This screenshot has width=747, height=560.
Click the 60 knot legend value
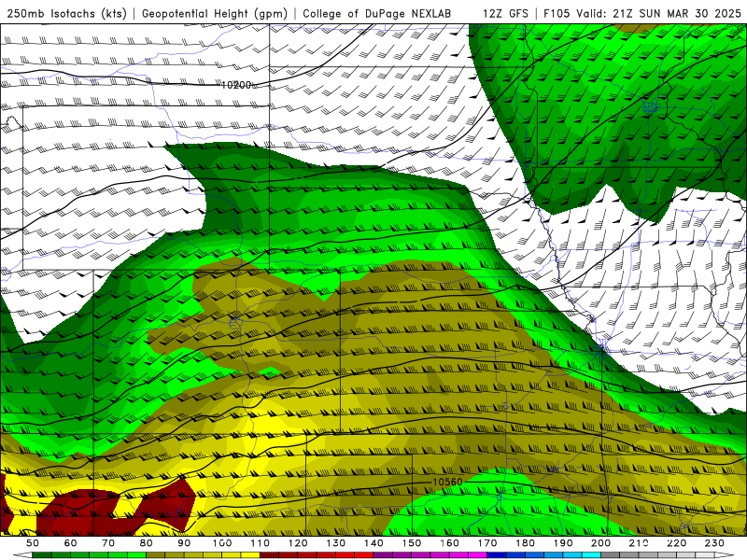[71, 543]
